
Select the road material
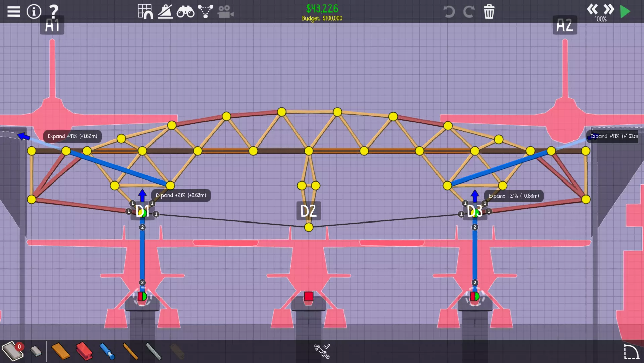point(12,351)
